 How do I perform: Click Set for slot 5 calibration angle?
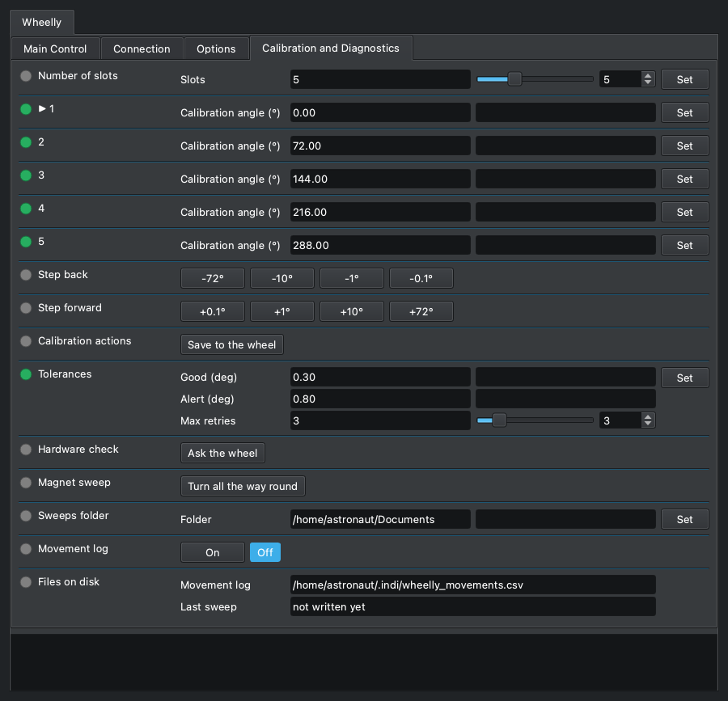tap(684, 246)
